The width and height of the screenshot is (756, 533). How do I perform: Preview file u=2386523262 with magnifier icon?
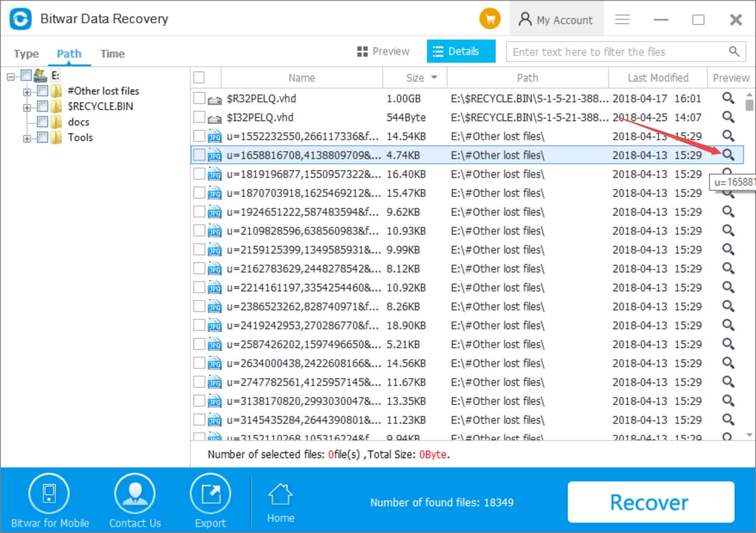tap(728, 306)
